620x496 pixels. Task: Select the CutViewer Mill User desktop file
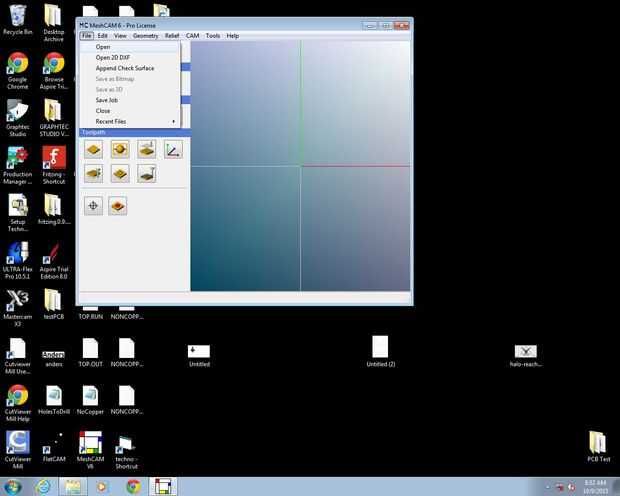click(17, 356)
